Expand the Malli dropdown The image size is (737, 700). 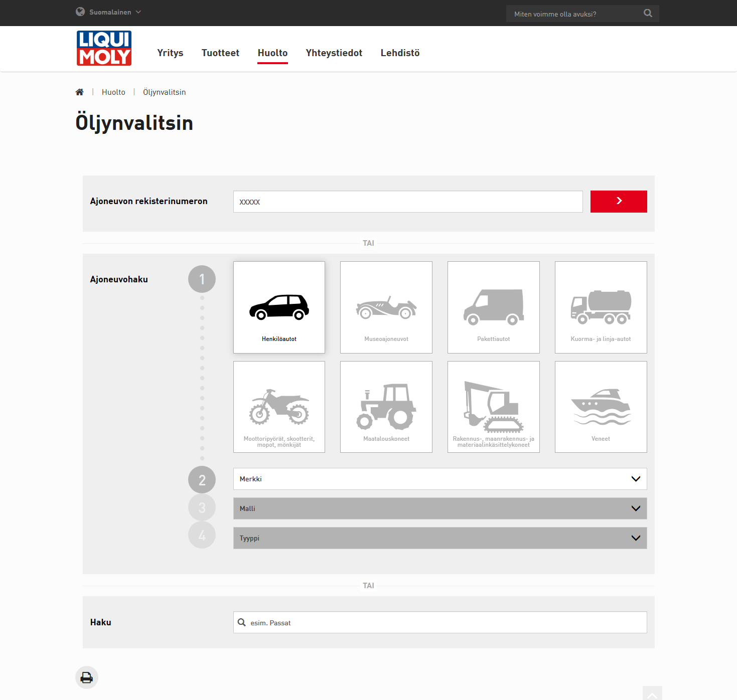pos(439,508)
